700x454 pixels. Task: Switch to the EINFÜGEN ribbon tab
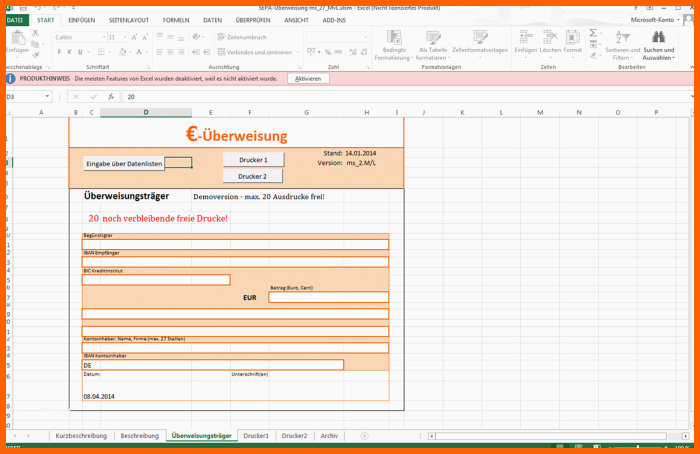(x=82, y=20)
